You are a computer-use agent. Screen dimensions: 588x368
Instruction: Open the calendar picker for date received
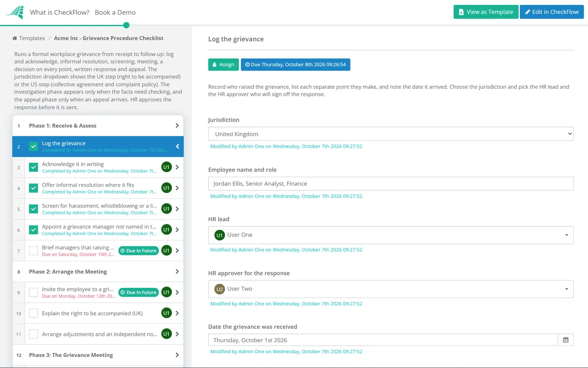coord(565,340)
